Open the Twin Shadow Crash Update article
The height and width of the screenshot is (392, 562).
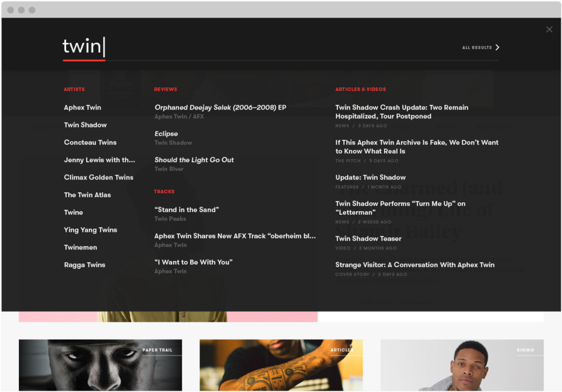(x=402, y=112)
